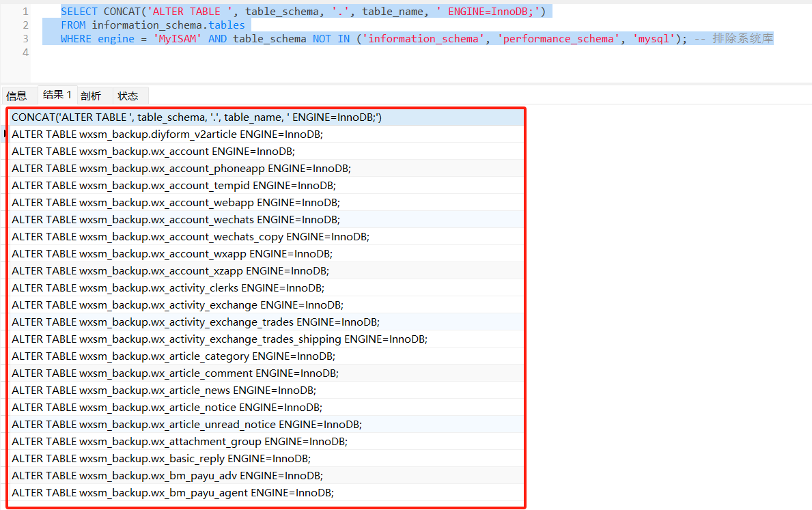
Task: Select the wx_article_unread_notice result row
Action: tap(267, 425)
